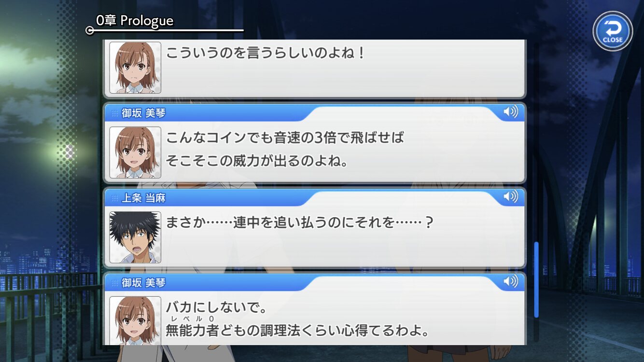Tap Misaka's portrait beside the coin dialogue
Screen dimensions: 644x362
point(135,153)
